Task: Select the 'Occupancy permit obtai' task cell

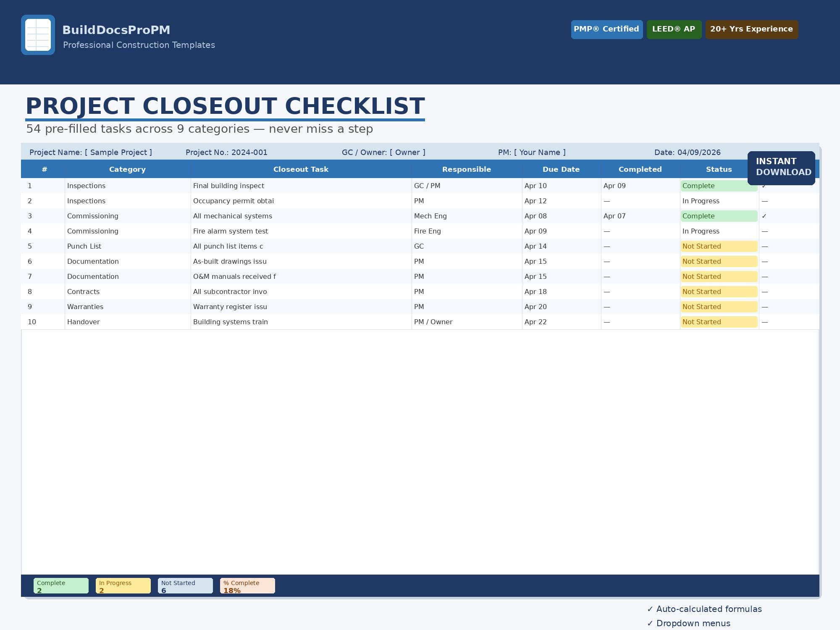Action: tap(301, 201)
